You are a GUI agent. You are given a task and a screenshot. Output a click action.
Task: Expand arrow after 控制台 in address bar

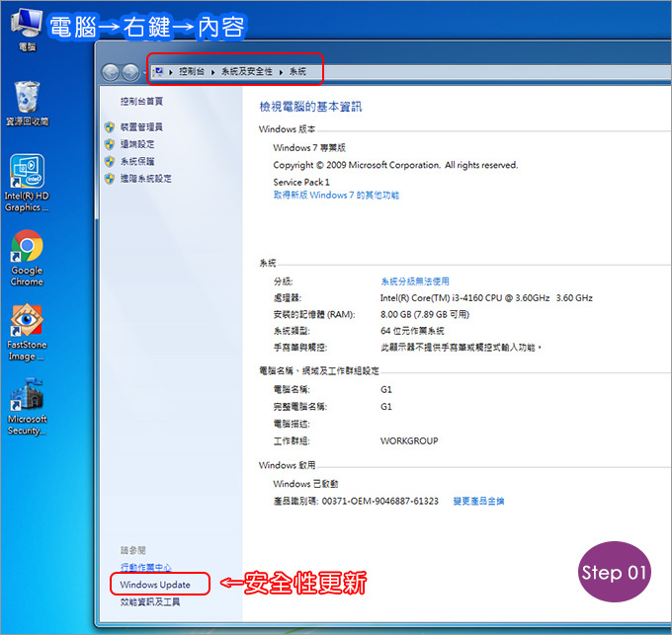pyautogui.click(x=212, y=72)
